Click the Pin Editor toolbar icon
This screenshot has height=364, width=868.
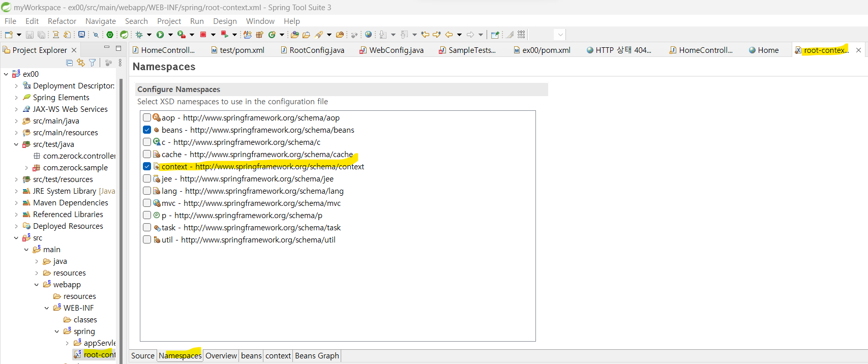[495, 35]
